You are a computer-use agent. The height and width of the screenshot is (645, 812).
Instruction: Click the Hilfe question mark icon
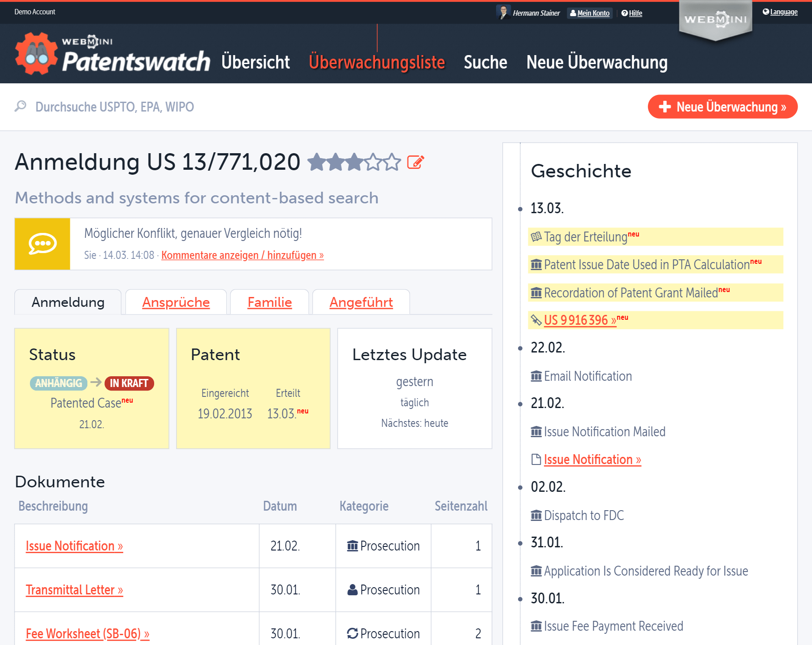624,13
